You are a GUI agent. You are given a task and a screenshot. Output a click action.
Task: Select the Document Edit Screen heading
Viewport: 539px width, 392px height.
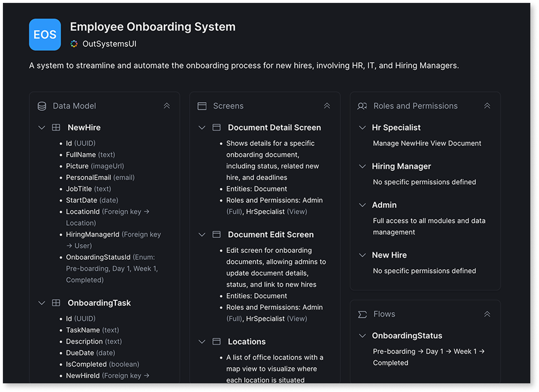pos(271,234)
